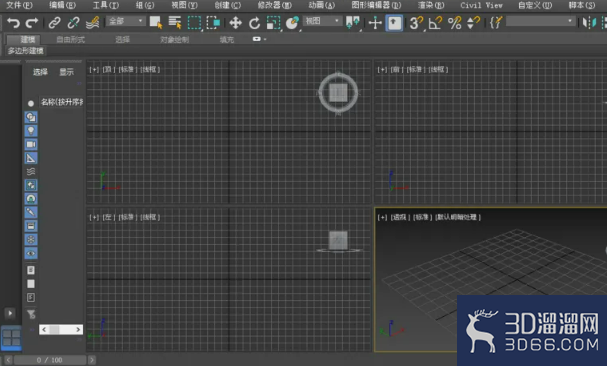The image size is (607, 366).
Task: Open the named selection sets dropdown
Action: tap(541, 21)
